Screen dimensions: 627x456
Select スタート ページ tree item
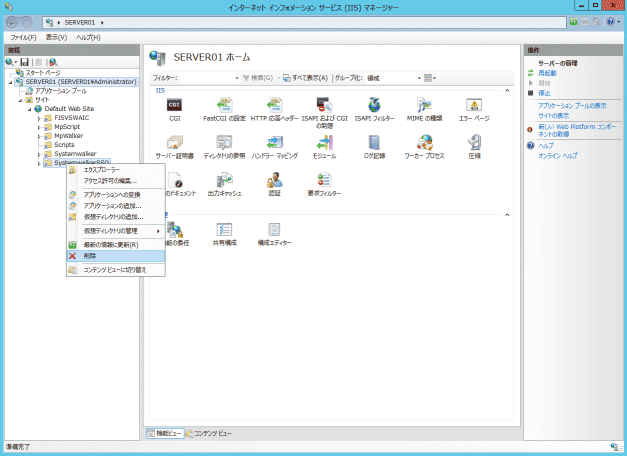43,73
